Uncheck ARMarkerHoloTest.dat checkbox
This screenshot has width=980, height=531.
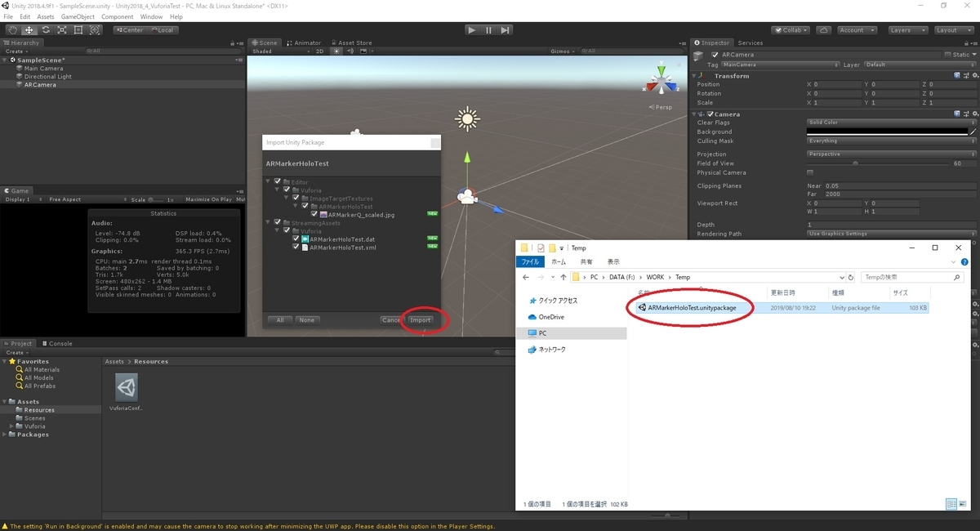pos(296,239)
